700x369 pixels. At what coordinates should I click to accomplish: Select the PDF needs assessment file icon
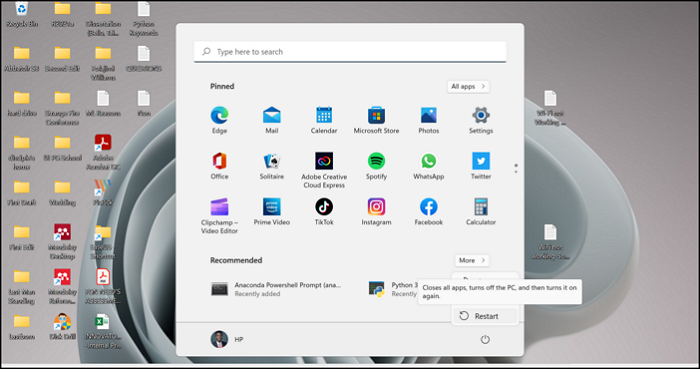point(103,286)
